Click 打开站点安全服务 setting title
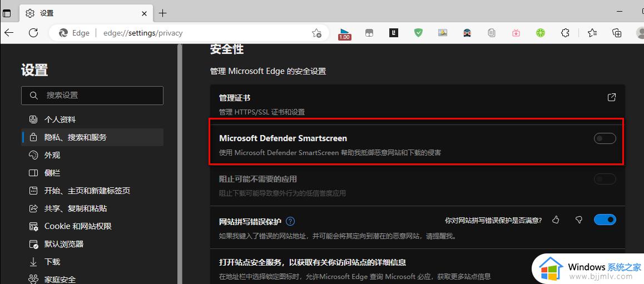 coord(313,262)
